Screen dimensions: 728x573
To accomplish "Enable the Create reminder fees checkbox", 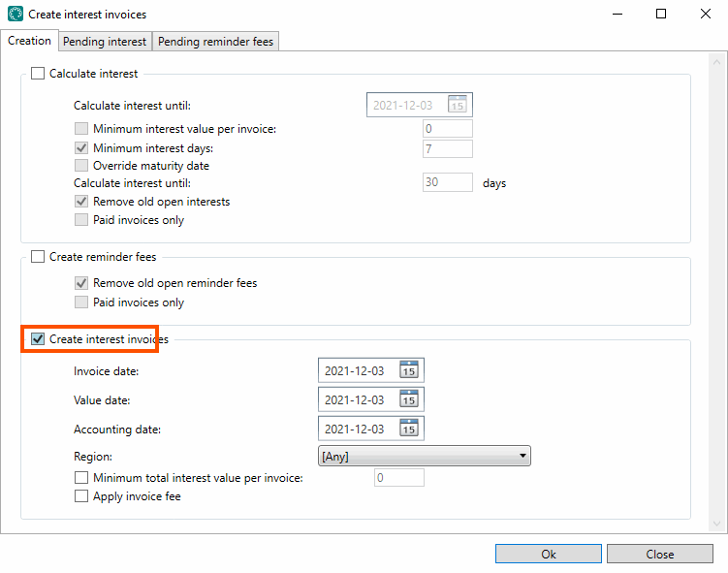I will [x=38, y=257].
